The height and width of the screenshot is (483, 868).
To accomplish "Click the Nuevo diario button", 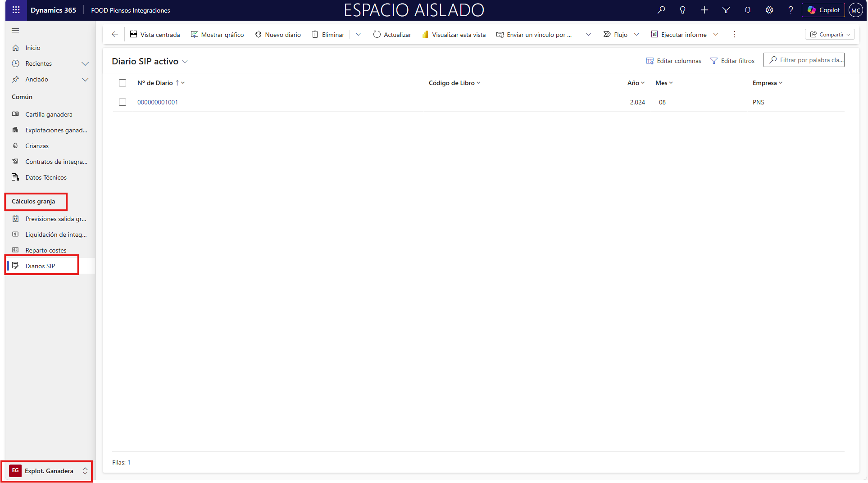I will pyautogui.click(x=278, y=35).
